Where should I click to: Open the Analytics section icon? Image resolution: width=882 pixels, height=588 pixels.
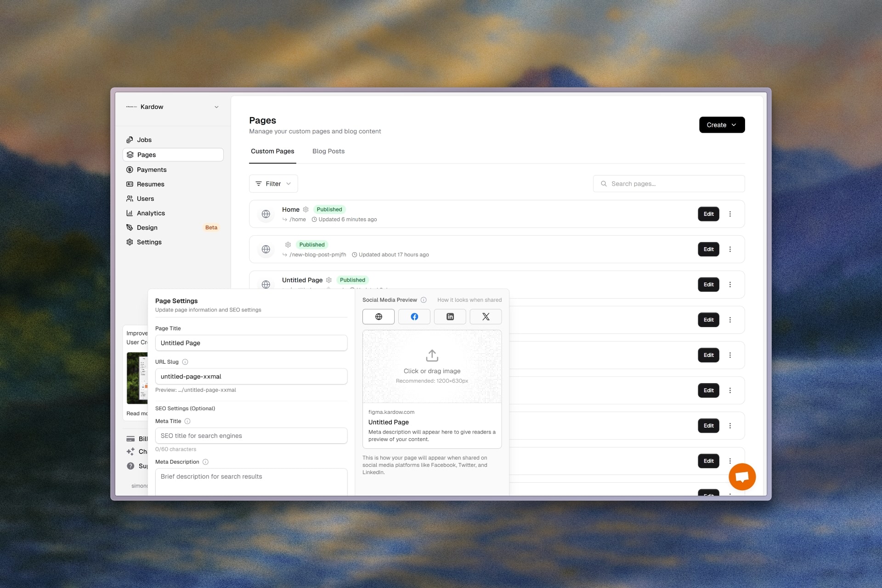130,213
